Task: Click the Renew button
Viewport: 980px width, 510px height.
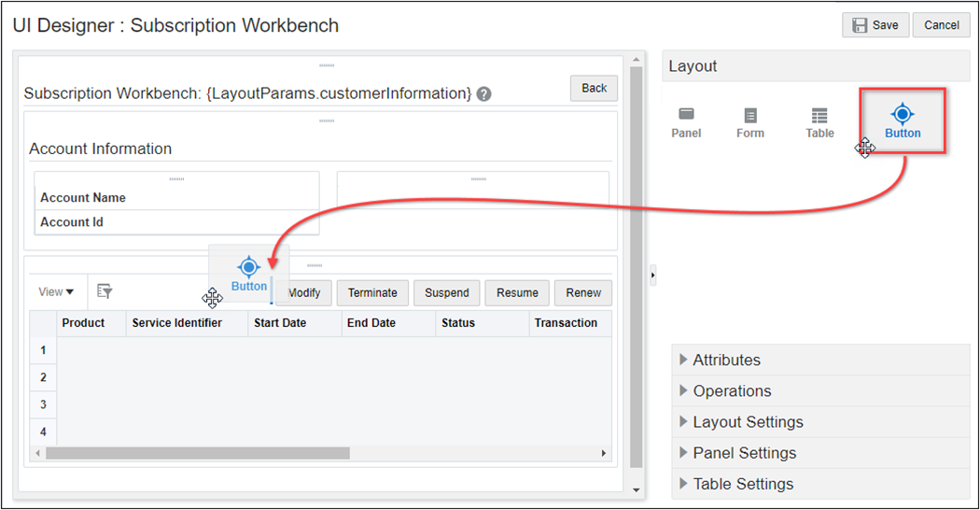Action: pyautogui.click(x=583, y=293)
